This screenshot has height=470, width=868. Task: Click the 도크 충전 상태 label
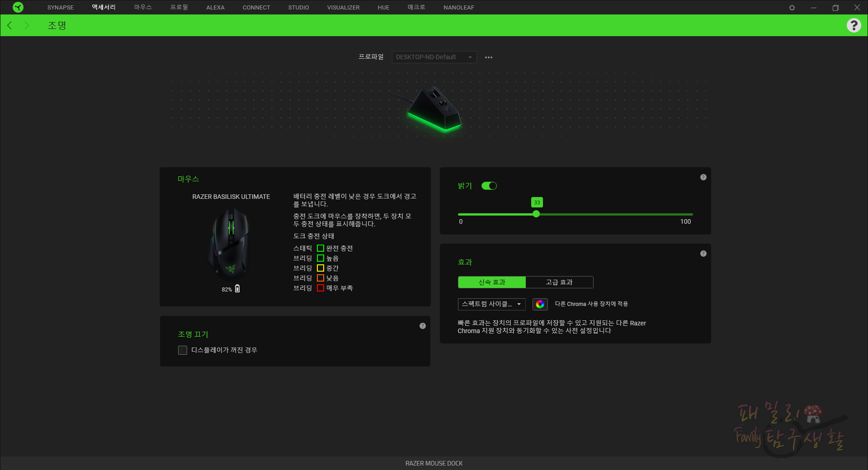(x=314, y=236)
